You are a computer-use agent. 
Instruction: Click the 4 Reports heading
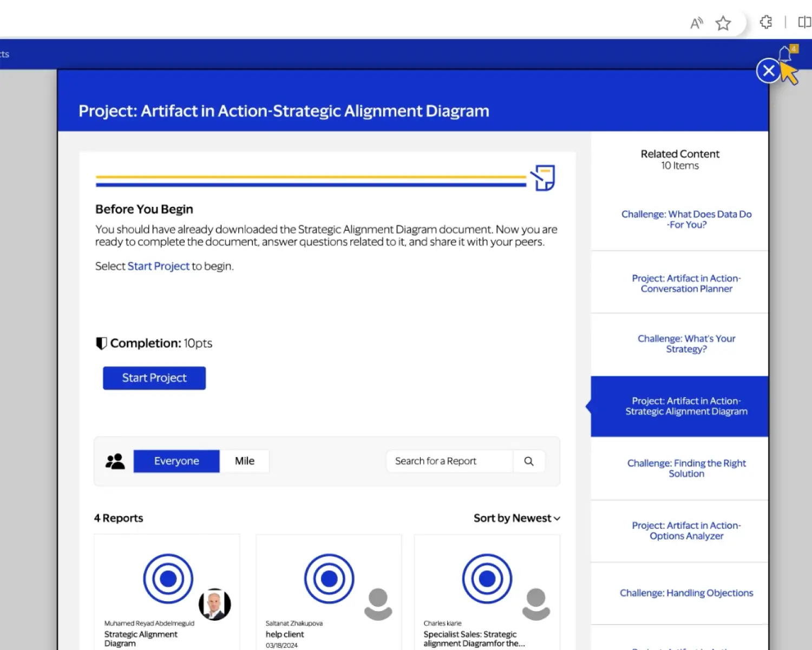[x=119, y=518]
